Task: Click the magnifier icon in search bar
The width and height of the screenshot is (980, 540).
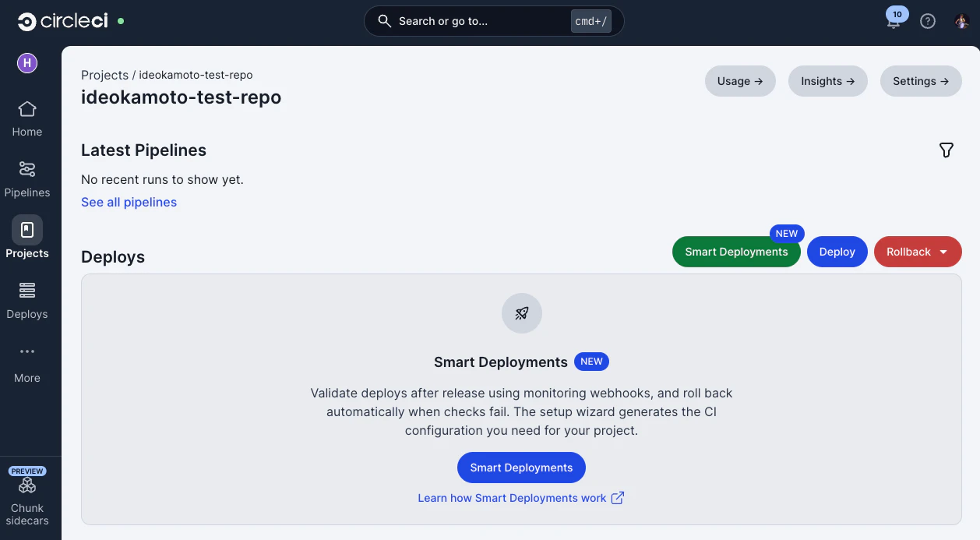Action: tap(384, 21)
